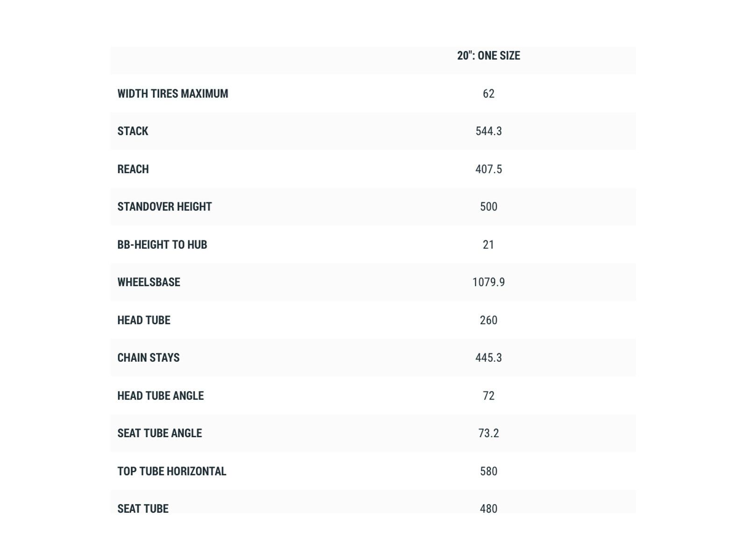The image size is (747, 560).
Task: Click the WHEELSBASE row label
Action: click(x=148, y=282)
